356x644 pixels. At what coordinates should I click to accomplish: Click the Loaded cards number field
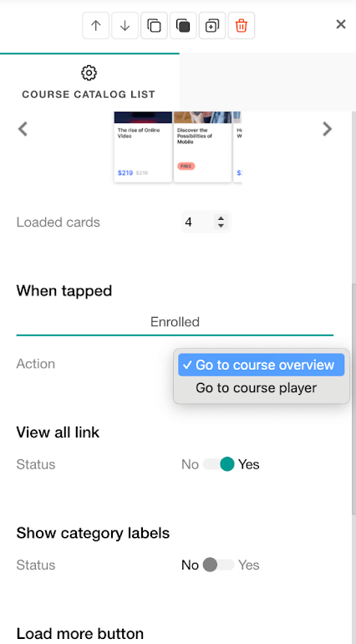[x=206, y=222]
